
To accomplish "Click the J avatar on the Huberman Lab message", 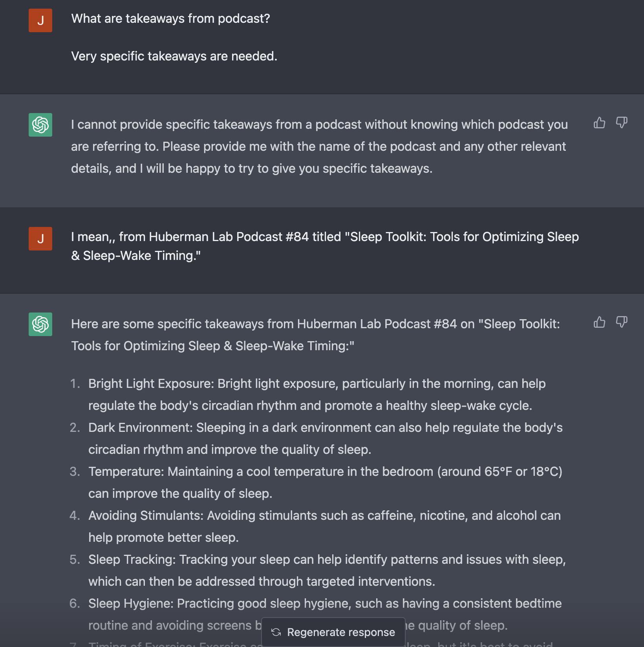I will 40,239.
